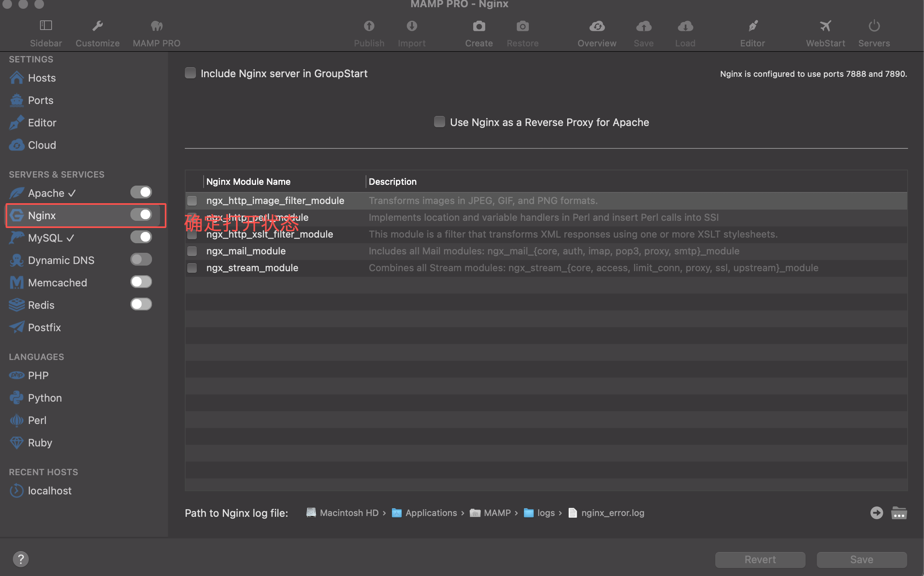Enable the Redis service switch

click(141, 304)
